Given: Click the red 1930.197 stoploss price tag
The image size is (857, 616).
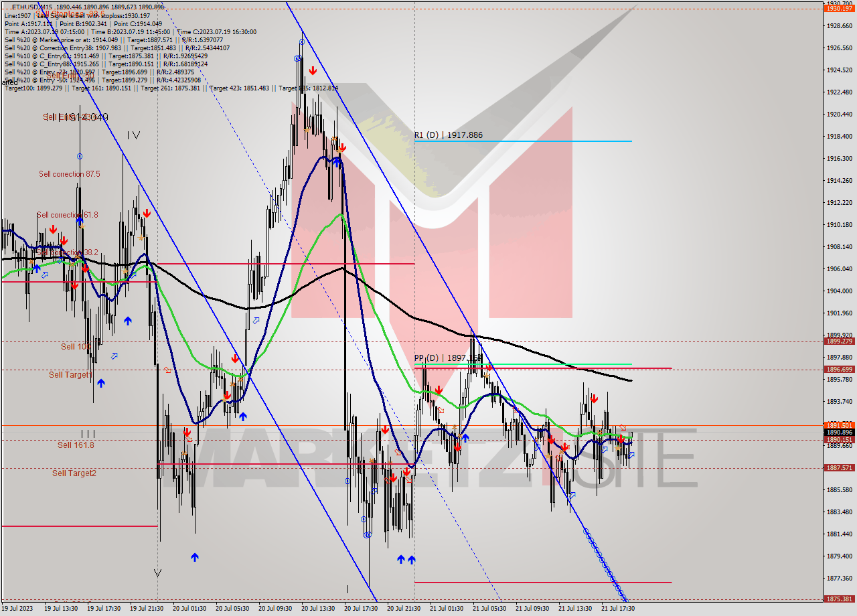Looking at the screenshot, I should [x=840, y=8].
